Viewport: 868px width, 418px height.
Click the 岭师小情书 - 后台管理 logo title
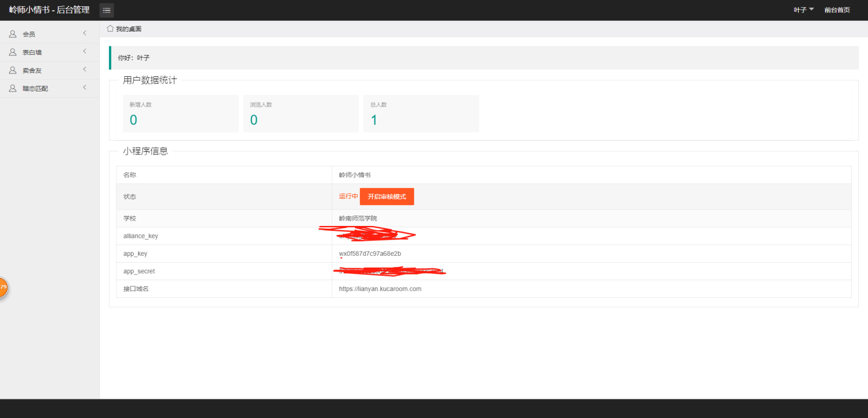pyautogui.click(x=49, y=10)
